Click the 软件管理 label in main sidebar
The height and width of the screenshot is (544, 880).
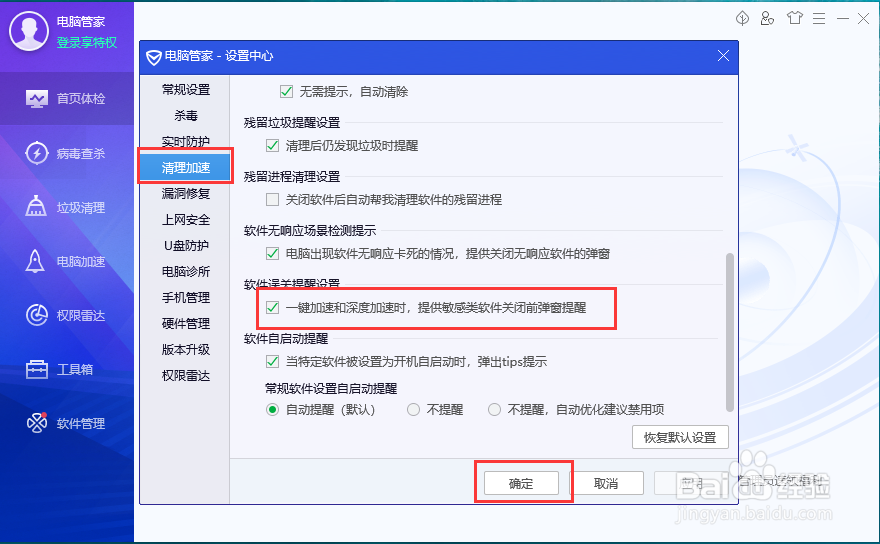coord(81,423)
